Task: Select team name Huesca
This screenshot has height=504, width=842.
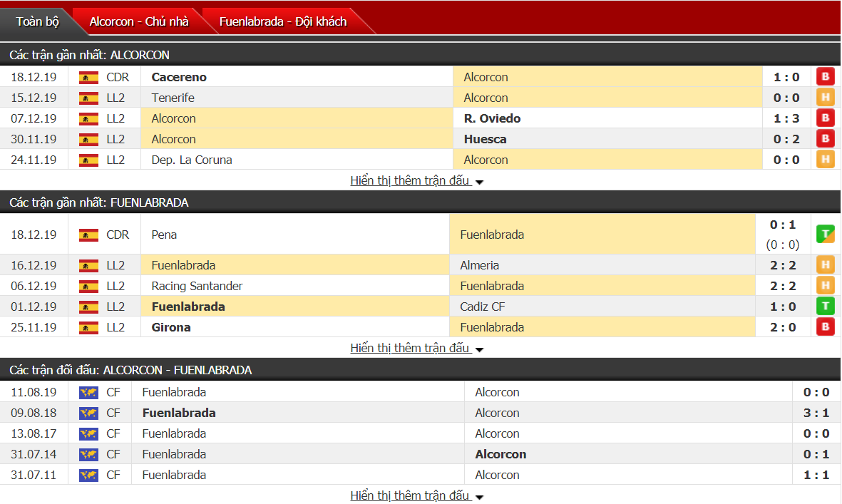Action: tap(485, 139)
